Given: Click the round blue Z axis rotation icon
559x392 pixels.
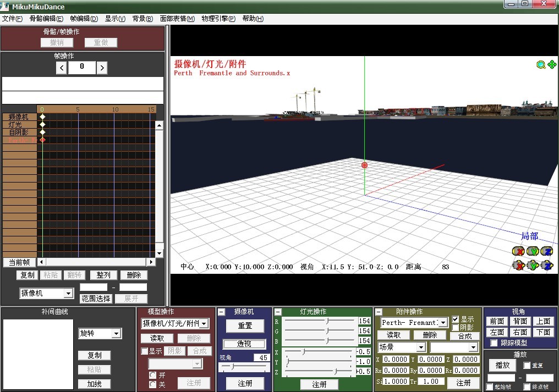Looking at the screenshot, I should click(546, 251).
